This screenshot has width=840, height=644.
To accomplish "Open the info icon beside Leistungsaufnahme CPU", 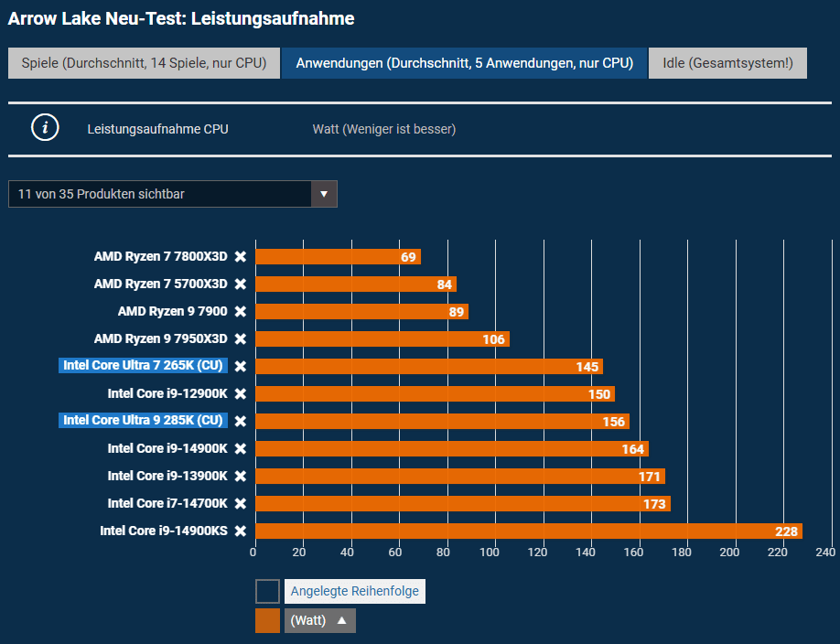I will pos(45,128).
